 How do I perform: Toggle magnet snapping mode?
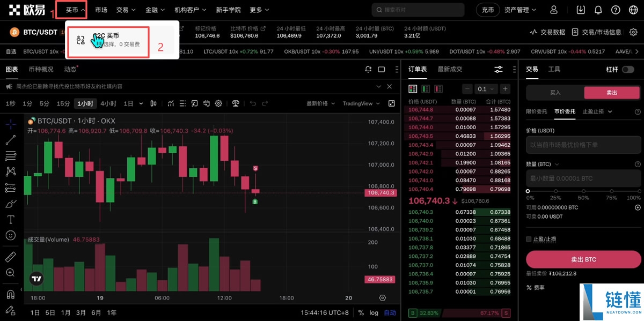pos(11,294)
